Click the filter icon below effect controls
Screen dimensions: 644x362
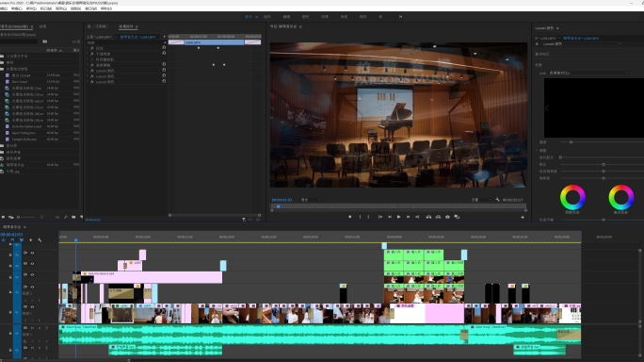pos(244,220)
